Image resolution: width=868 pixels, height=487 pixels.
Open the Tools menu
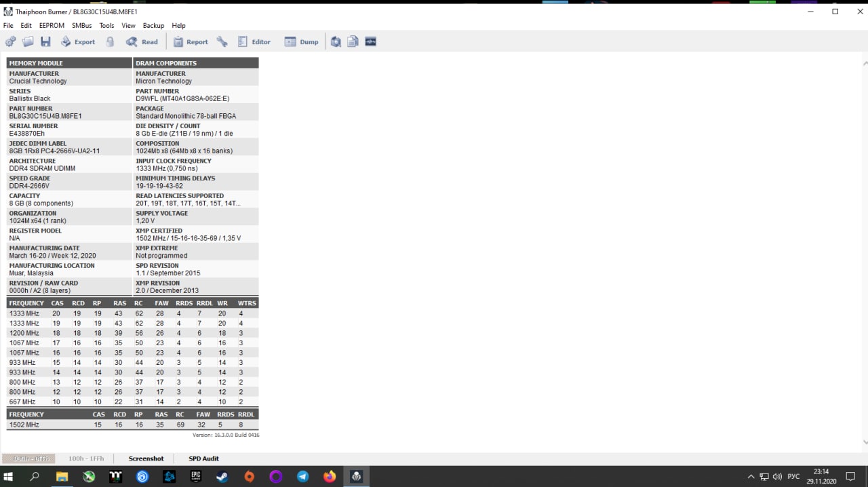[x=106, y=26]
